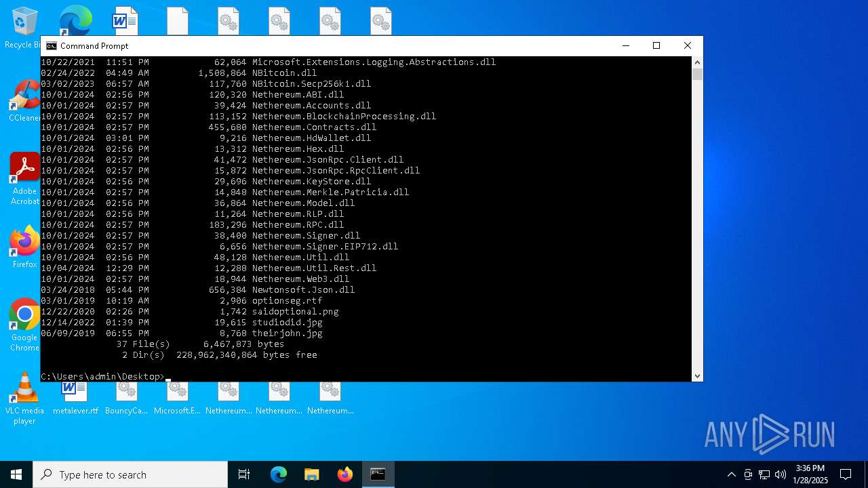Click the Nethereum.HdWallet.dll entry
This screenshot has height=488, width=868.
[312, 138]
